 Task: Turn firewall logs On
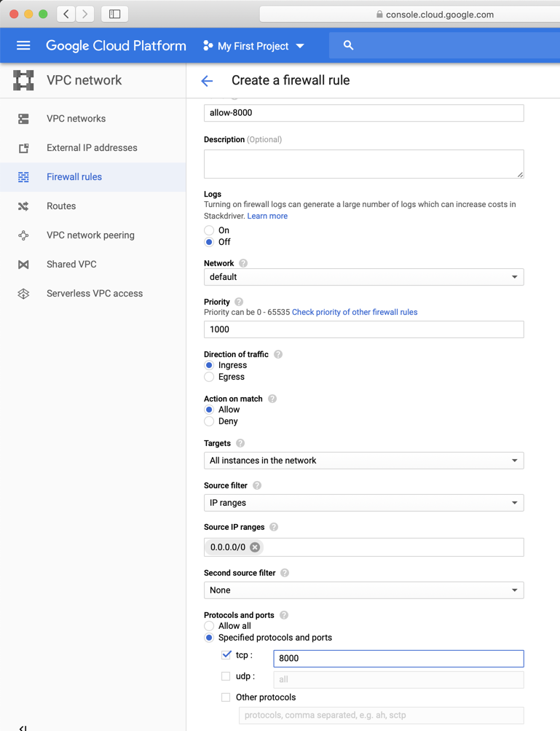[x=209, y=230]
